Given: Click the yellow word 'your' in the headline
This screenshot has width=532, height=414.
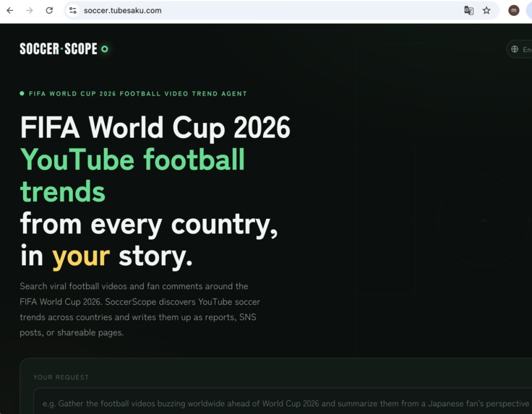Looking at the screenshot, I should pos(81,256).
